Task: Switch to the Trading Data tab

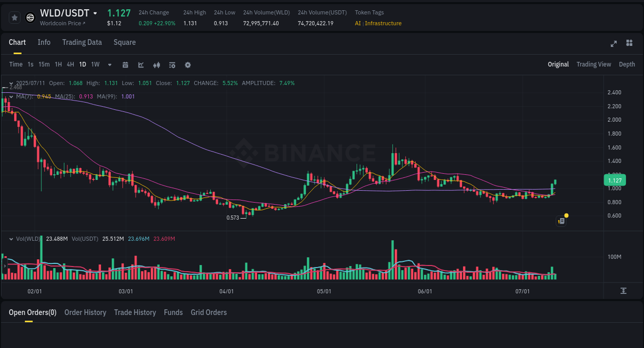Action: pyautogui.click(x=82, y=42)
